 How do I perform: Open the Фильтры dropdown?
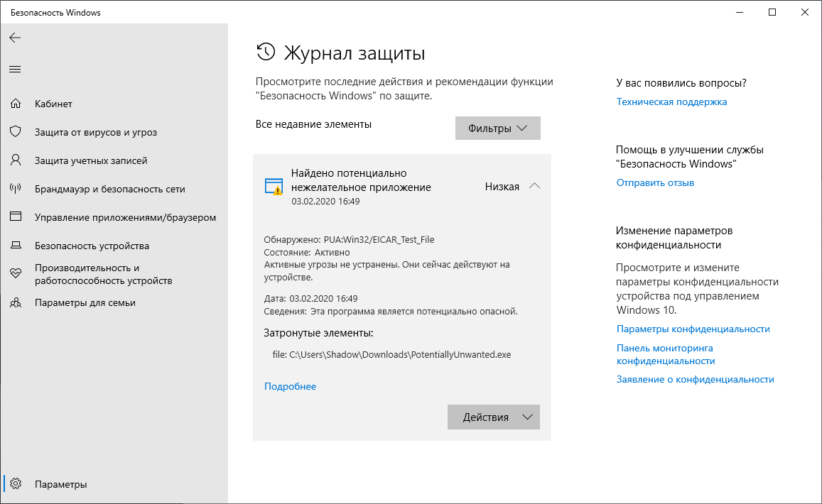click(497, 127)
